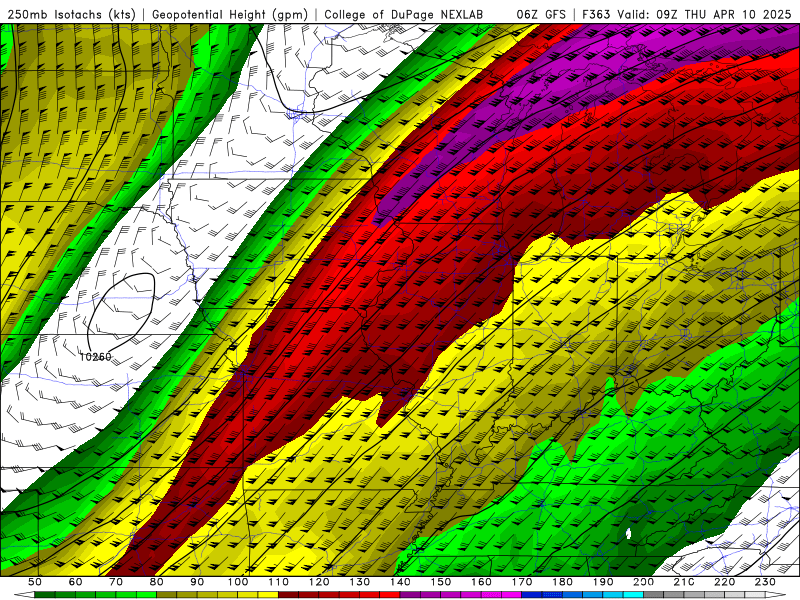This screenshot has width=800, height=600.
Task: Click the 170 value on the color scale
Action: click(522, 582)
